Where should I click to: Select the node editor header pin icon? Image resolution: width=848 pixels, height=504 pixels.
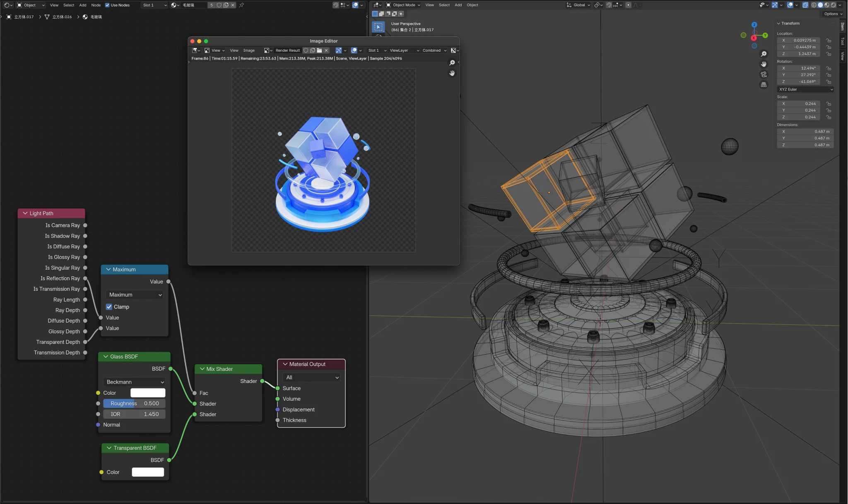(241, 5)
